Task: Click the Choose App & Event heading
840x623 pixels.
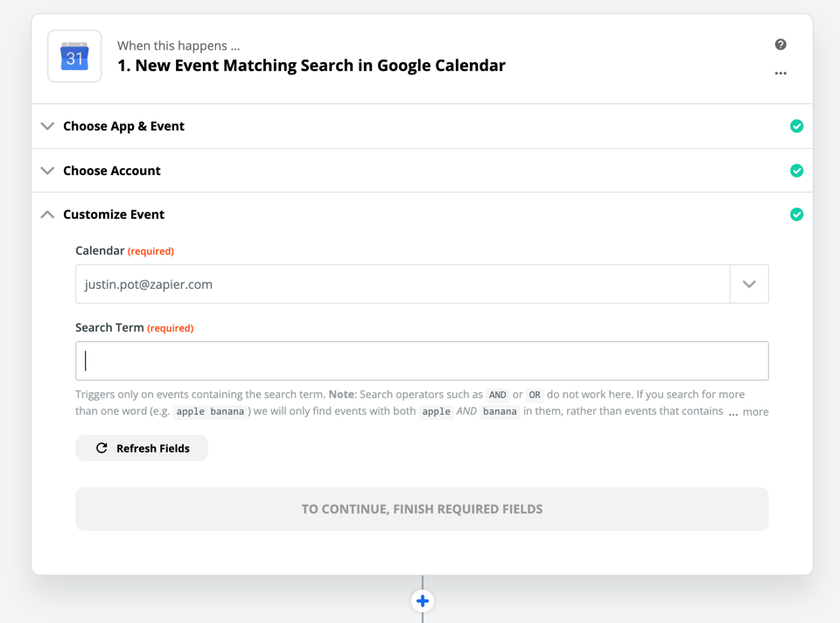Action: (123, 126)
